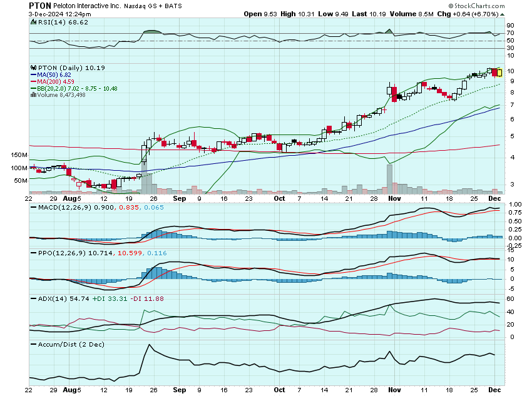Click the RSI area icon before RSI(14)

pos(33,22)
